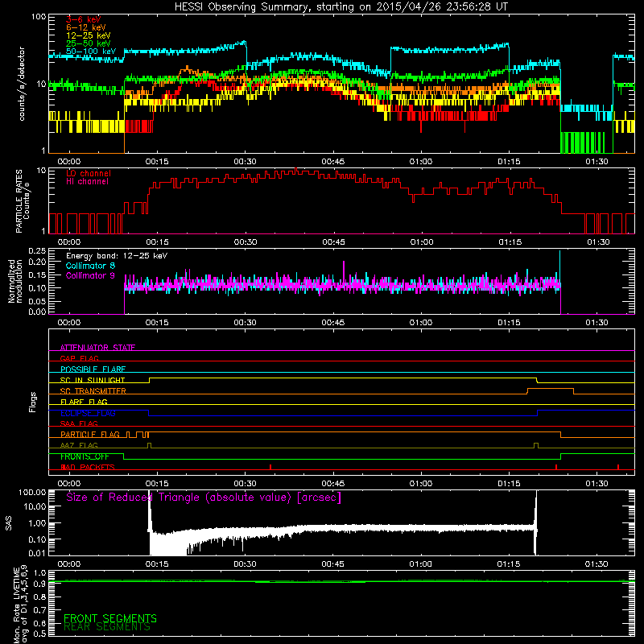Click the Normalized modulation axis label

point(15,281)
